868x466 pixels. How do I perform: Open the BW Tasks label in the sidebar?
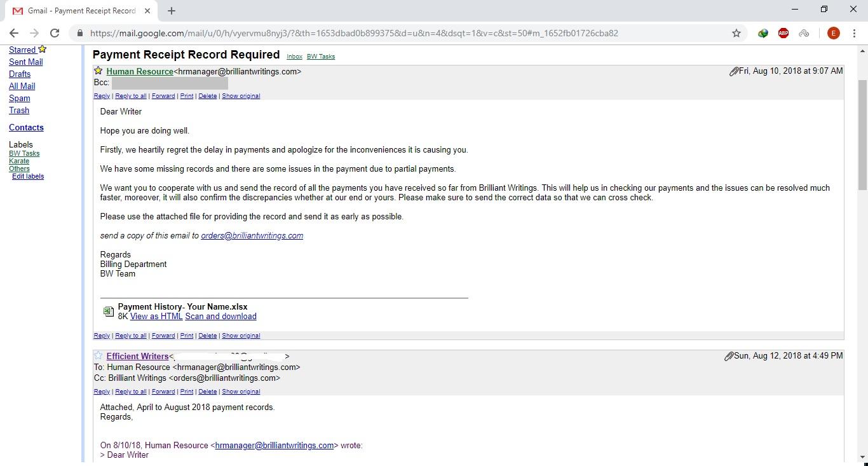[24, 153]
